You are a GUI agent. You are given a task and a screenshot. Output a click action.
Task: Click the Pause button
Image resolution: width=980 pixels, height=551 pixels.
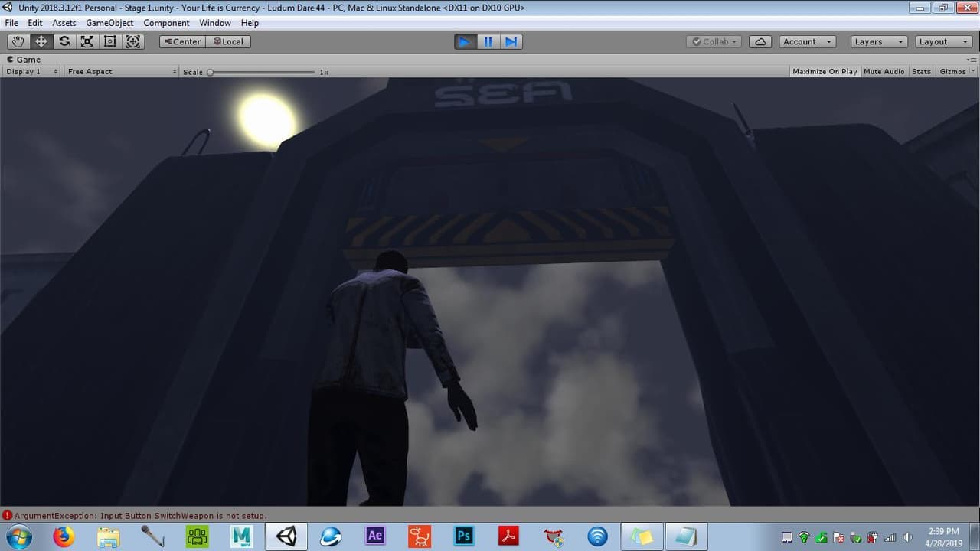click(488, 41)
